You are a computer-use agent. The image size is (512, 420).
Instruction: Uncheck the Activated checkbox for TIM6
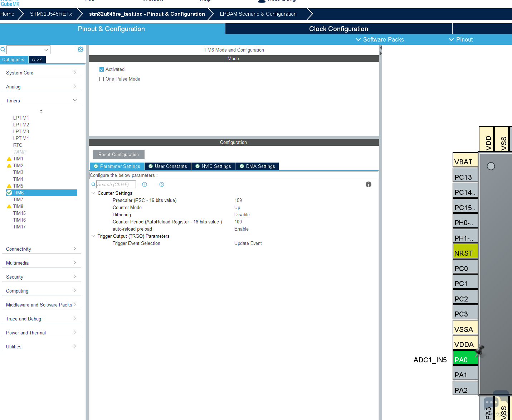[x=102, y=69]
